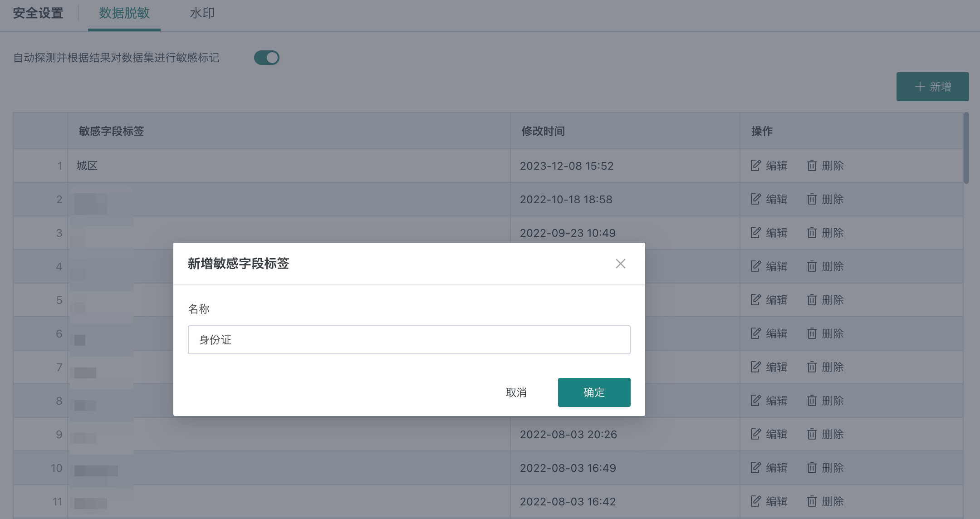Click the 名称 input field containing 身份证
The height and width of the screenshot is (519, 980).
click(x=409, y=340)
